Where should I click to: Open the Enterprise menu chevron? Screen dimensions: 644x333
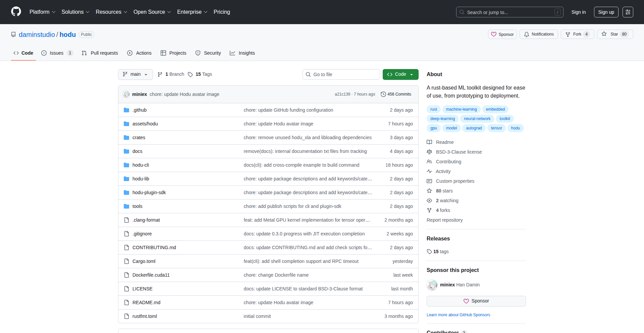pyautogui.click(x=206, y=12)
